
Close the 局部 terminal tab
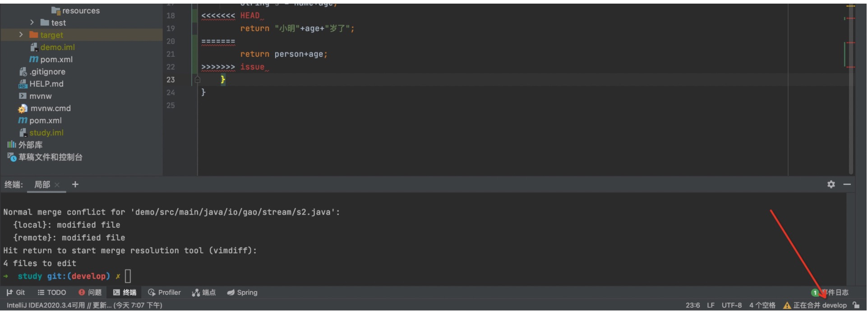pos(57,185)
